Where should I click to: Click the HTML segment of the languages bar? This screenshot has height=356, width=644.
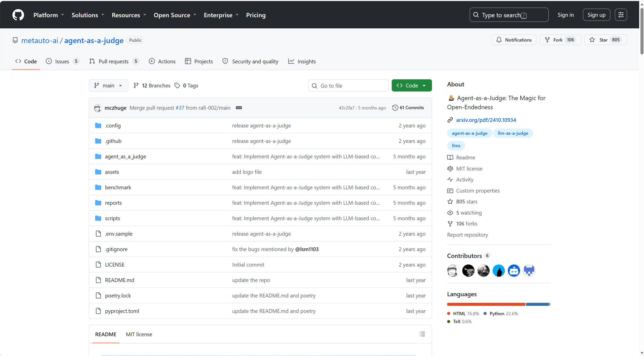pyautogui.click(x=486, y=304)
